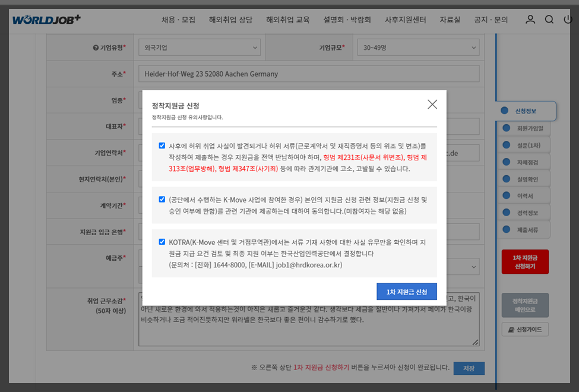The height and width of the screenshot is (392, 579).
Task: Click the 현지연락처(본인) label
Action: pyautogui.click(x=102, y=179)
